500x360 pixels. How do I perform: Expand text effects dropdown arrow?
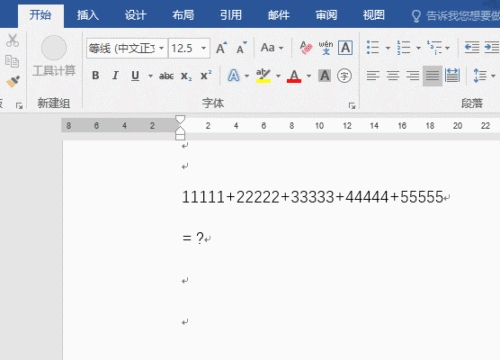[247, 76]
